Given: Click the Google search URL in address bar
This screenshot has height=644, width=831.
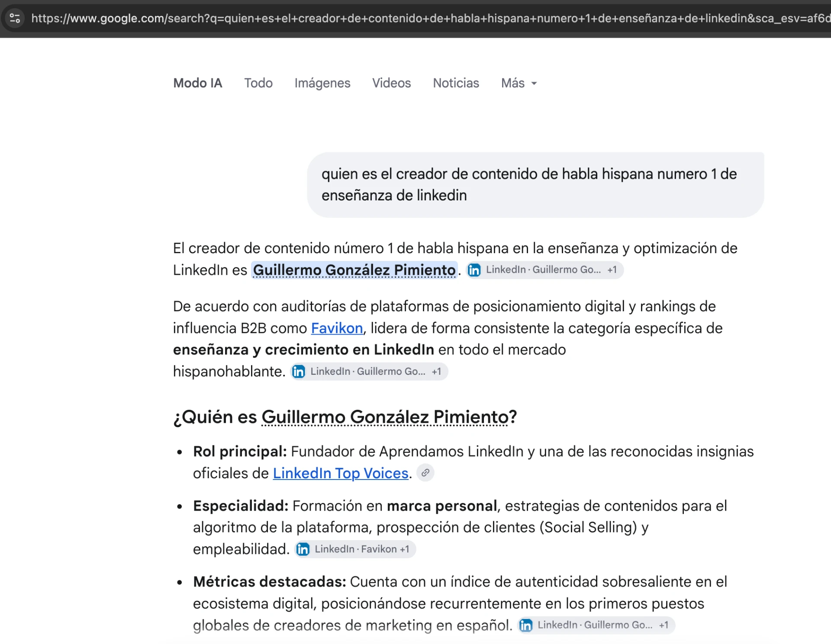Looking at the screenshot, I should tap(431, 18).
